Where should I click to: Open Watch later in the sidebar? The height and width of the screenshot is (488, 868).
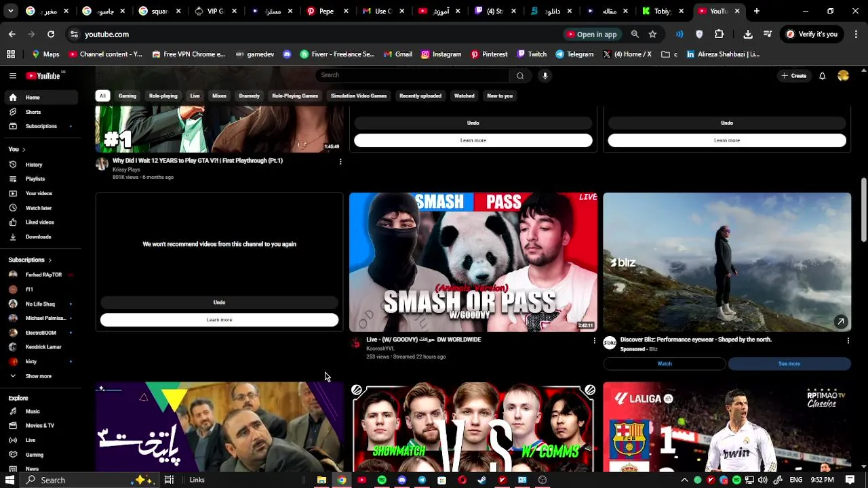[x=41, y=208]
